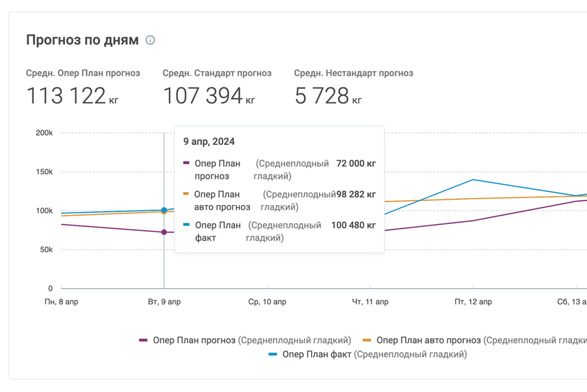Viewport: 587px width, 392px height.
Task: Click the tooltip date 9 апр, 2024
Action: 209,141
